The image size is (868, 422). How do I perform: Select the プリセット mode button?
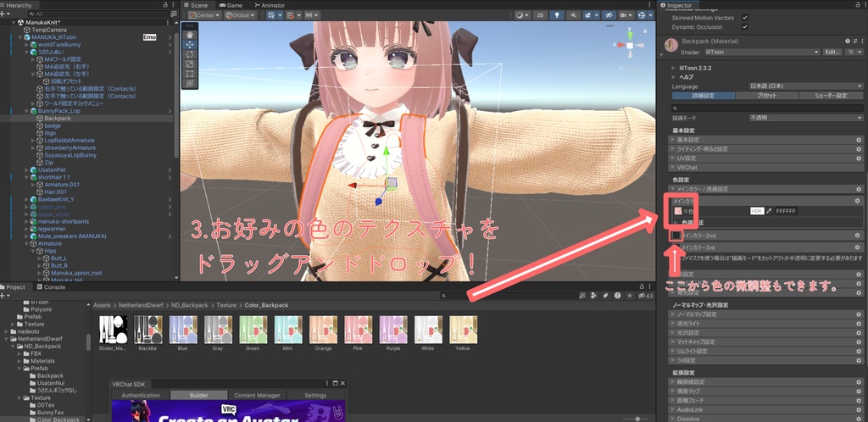point(767,96)
